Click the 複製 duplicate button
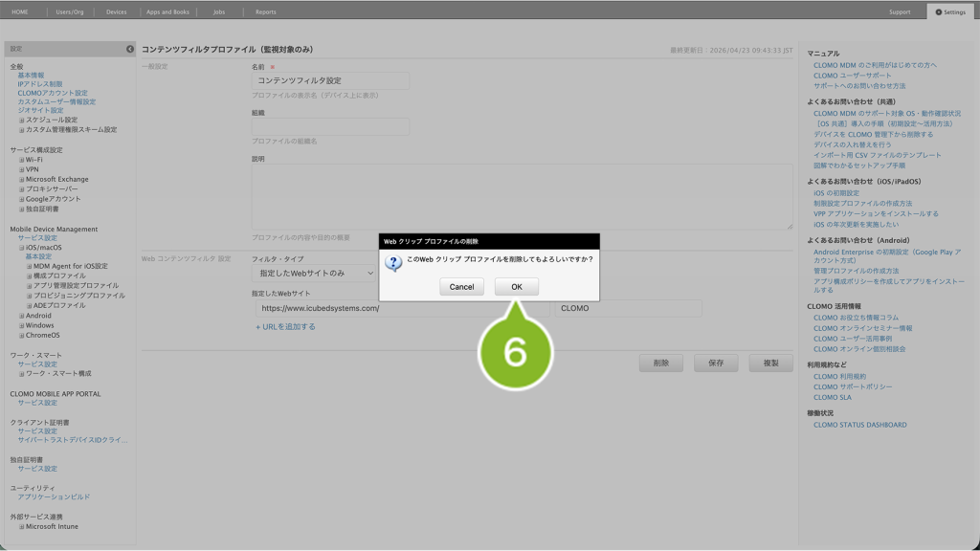Image resolution: width=980 pixels, height=551 pixels. pos(770,364)
